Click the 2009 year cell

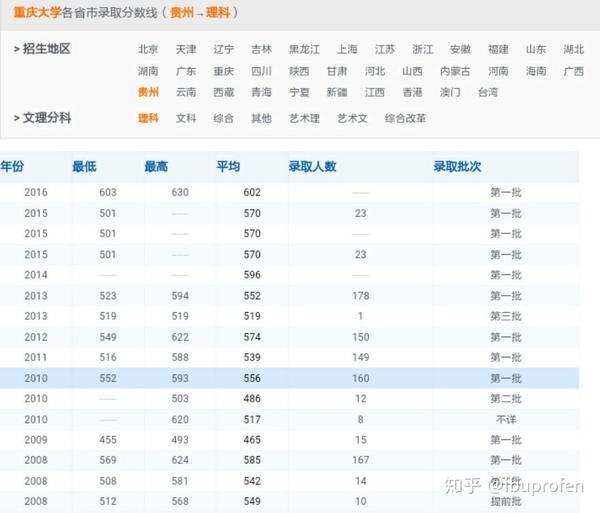pyautogui.click(x=36, y=440)
